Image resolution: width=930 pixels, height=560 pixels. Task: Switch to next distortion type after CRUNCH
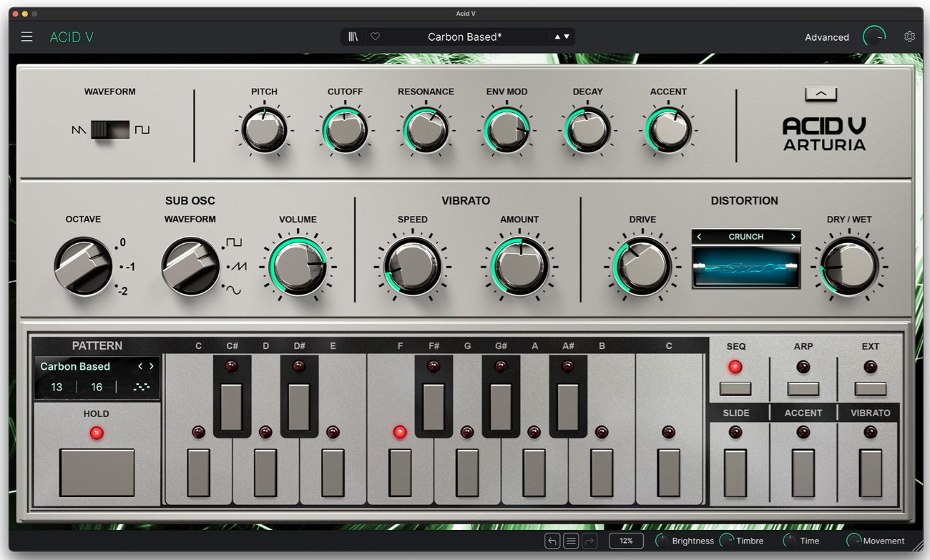tap(793, 237)
